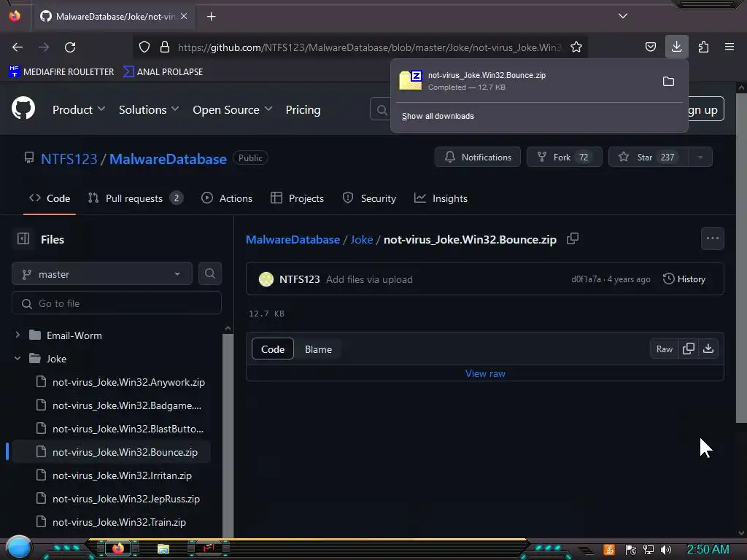Open the Insights tab

(441, 198)
